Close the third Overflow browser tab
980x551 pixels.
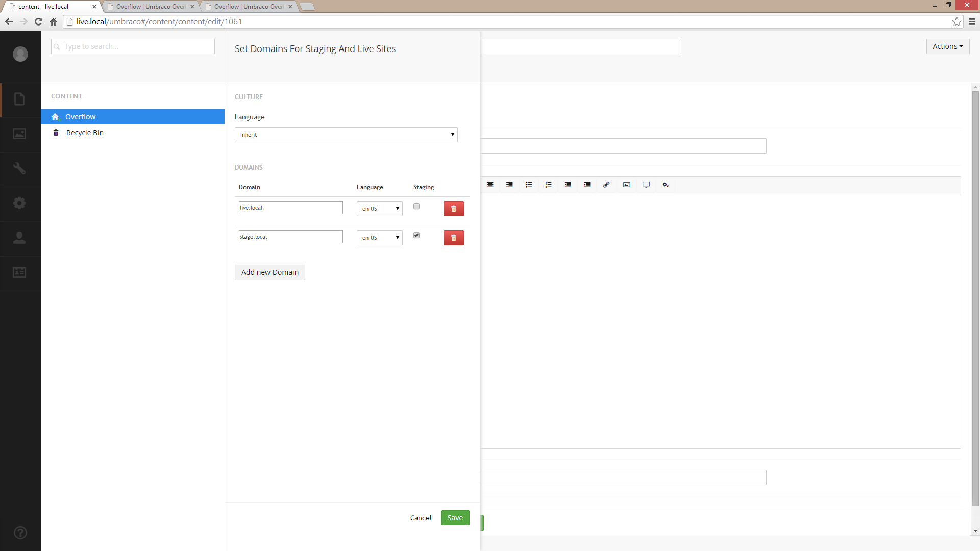pyautogui.click(x=290, y=7)
